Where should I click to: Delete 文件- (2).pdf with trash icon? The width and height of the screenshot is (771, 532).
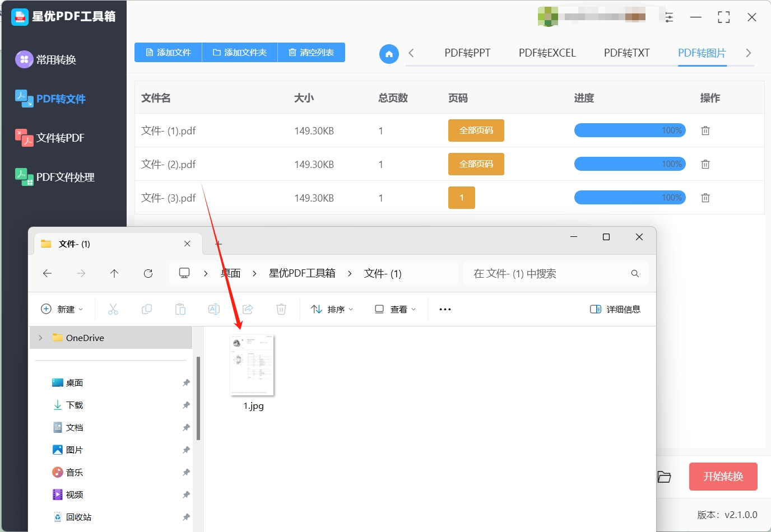point(705,164)
